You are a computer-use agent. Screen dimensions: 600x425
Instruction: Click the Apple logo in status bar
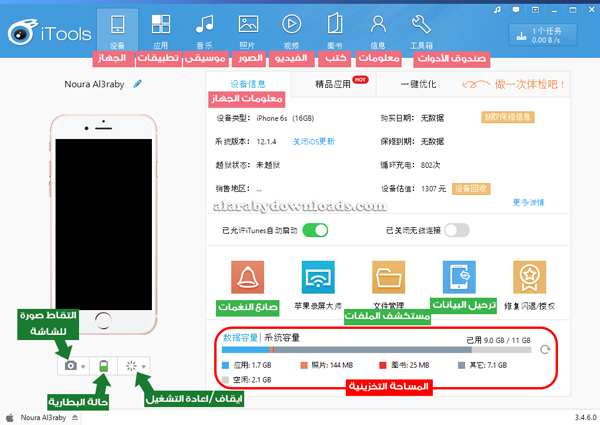pyautogui.click(x=10, y=417)
